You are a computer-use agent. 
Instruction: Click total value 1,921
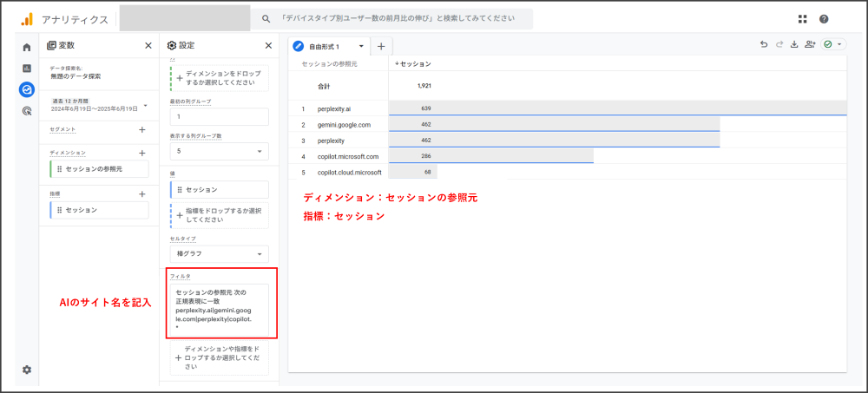coord(424,86)
